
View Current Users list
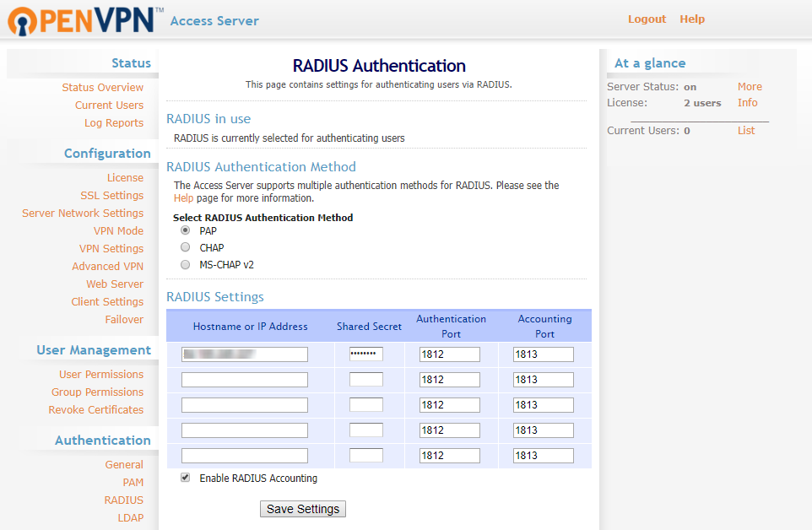click(109, 105)
